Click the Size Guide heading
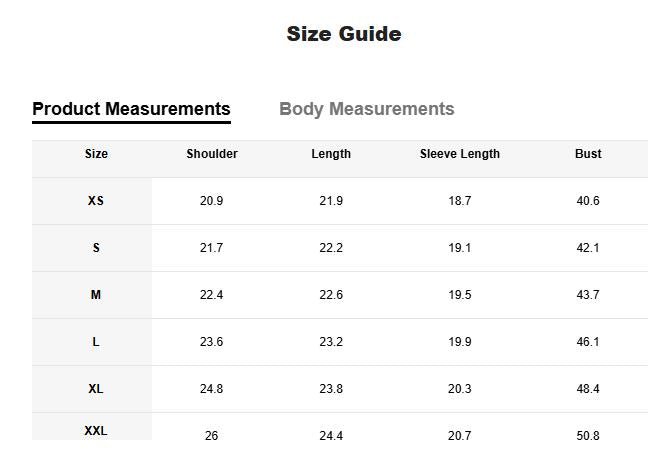The height and width of the screenshot is (467, 662). pos(344,34)
